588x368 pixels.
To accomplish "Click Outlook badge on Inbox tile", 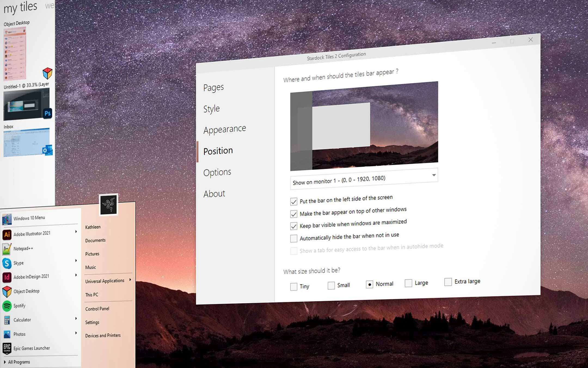I will 47,150.
